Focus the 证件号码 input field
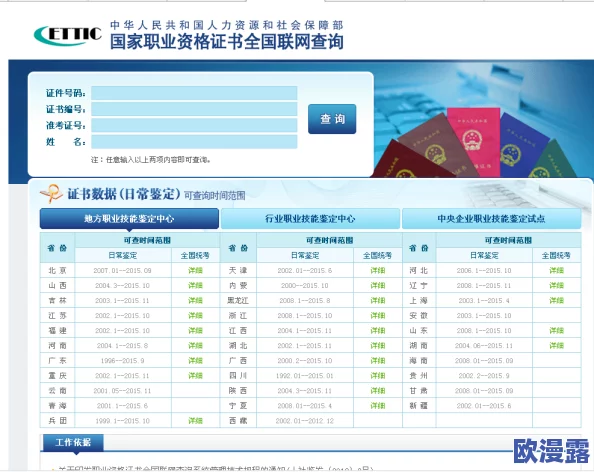Viewport: 594px width, 472px height. [x=194, y=93]
